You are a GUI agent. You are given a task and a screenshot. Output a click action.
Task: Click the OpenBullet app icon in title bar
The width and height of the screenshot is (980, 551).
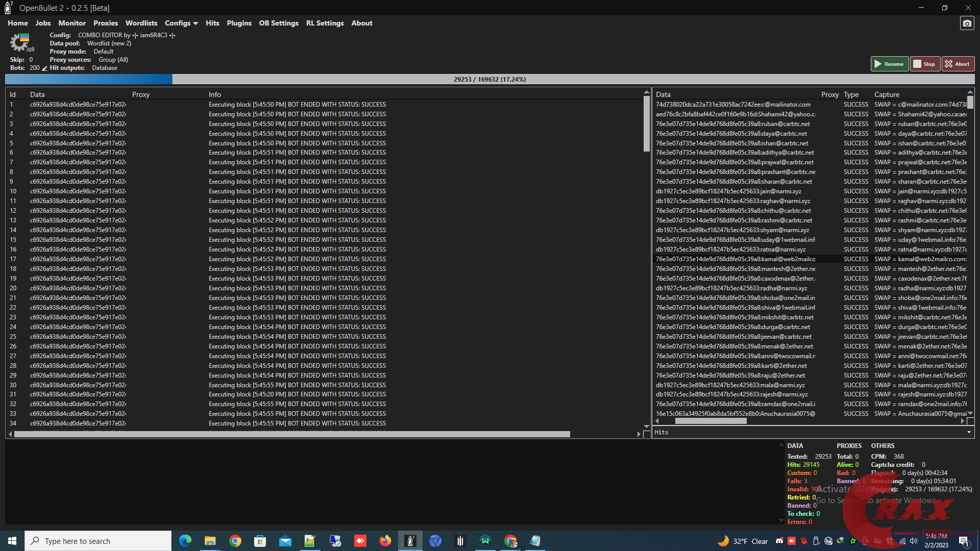coord(8,8)
